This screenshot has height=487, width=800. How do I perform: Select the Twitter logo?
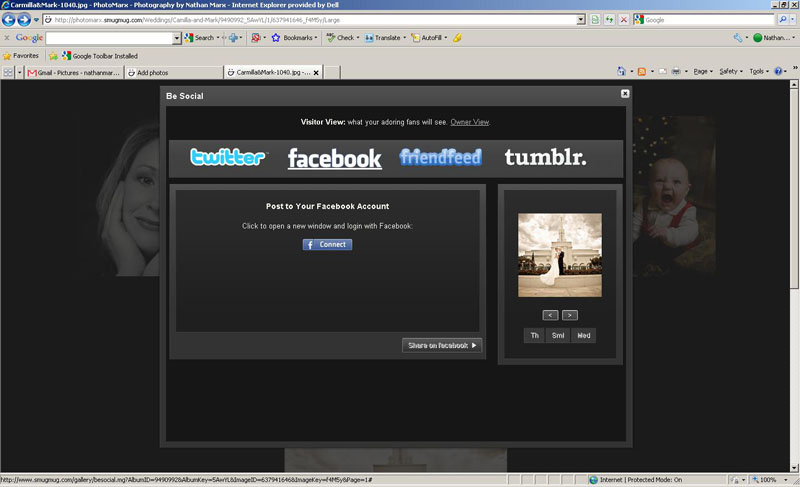(x=228, y=157)
